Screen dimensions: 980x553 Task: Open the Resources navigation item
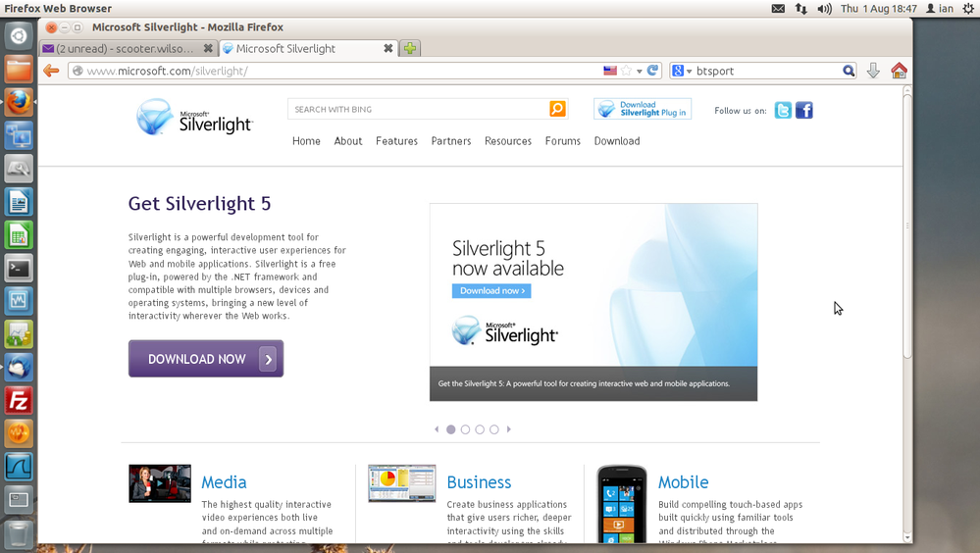(508, 141)
